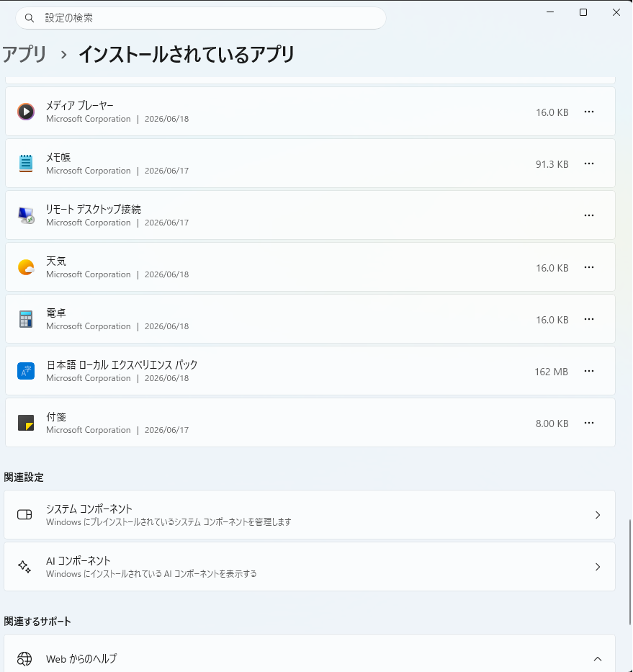
Task: Click the page vertical scrollbar
Action: 630,572
